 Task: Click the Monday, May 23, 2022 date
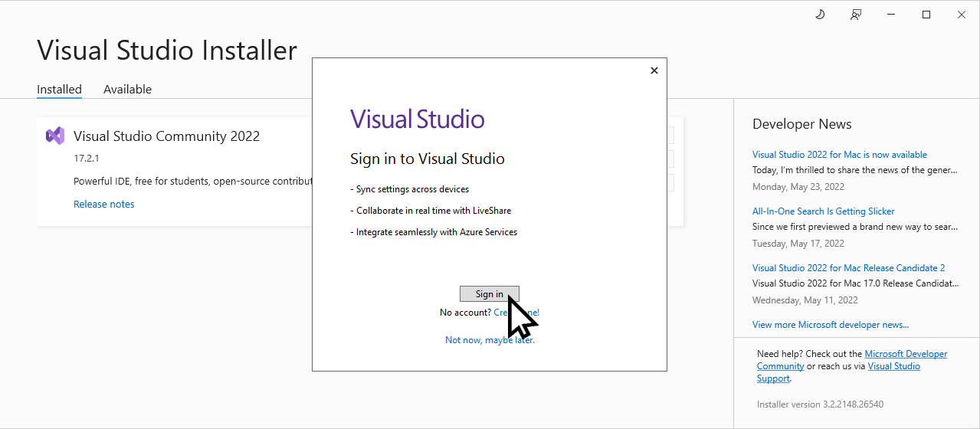(798, 187)
